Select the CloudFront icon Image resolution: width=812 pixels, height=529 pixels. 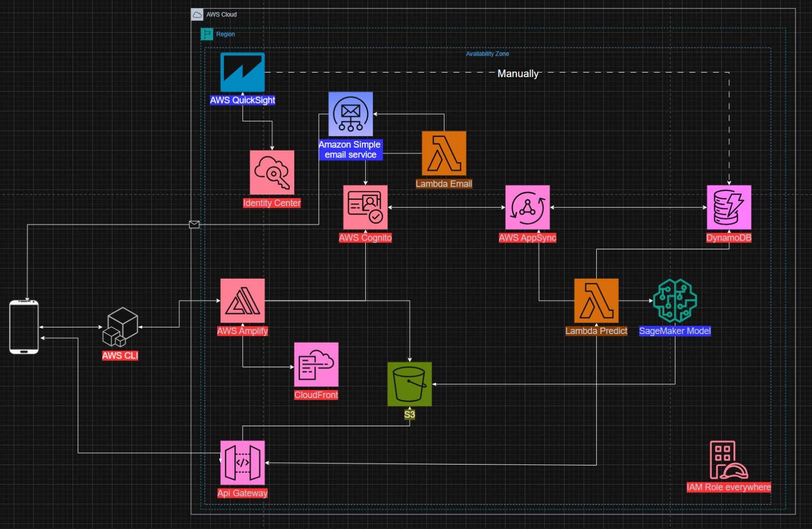click(x=316, y=365)
